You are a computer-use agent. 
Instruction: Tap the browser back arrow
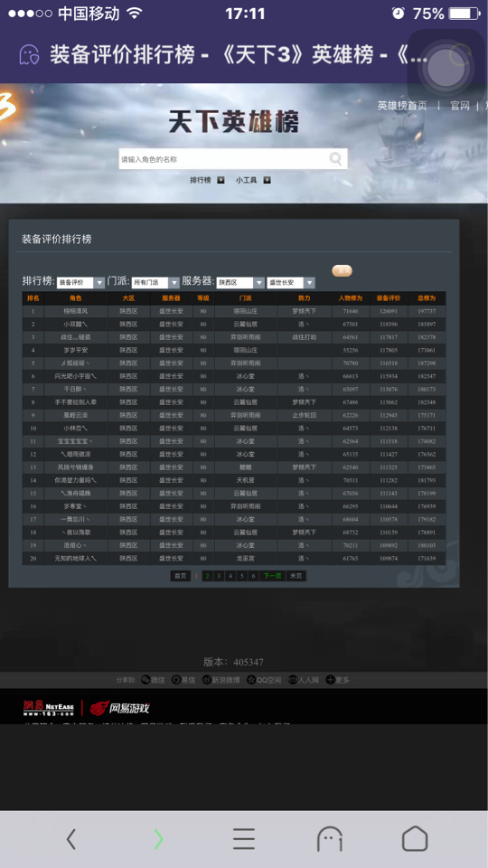click(x=71, y=839)
